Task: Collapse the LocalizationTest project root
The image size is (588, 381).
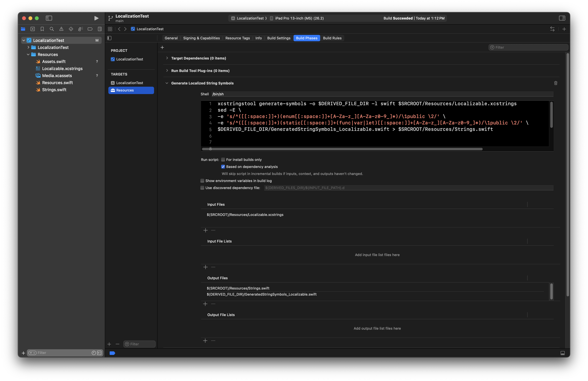Action: pyautogui.click(x=24, y=40)
